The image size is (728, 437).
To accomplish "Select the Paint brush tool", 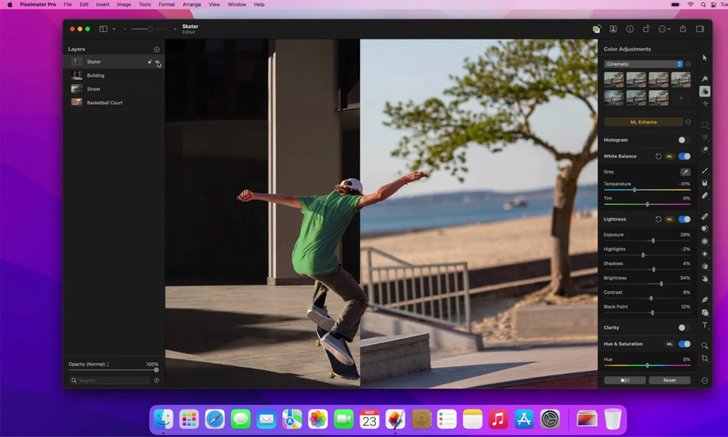I will click(x=705, y=171).
